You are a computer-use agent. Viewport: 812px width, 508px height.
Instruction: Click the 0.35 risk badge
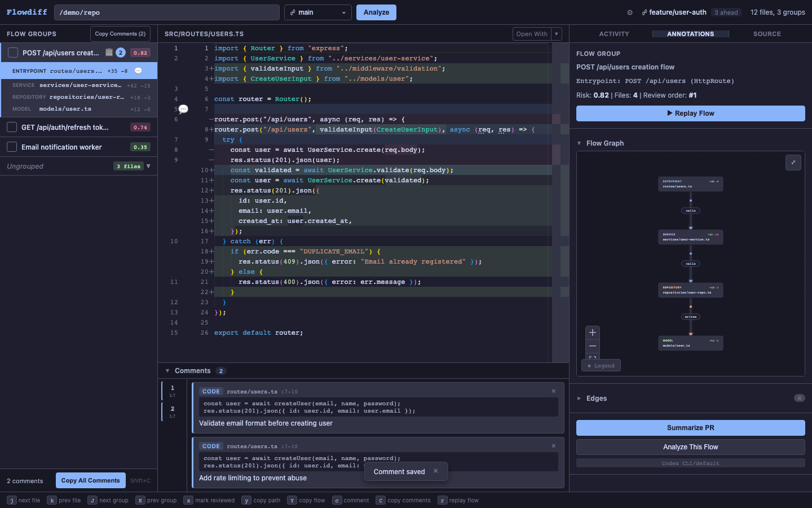coord(140,147)
